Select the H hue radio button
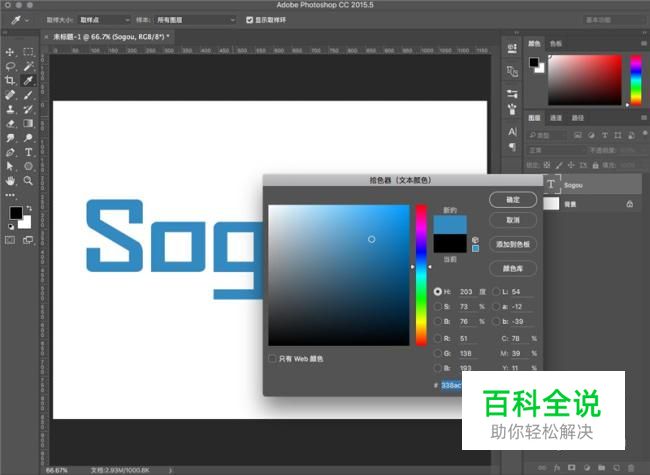 [x=438, y=291]
